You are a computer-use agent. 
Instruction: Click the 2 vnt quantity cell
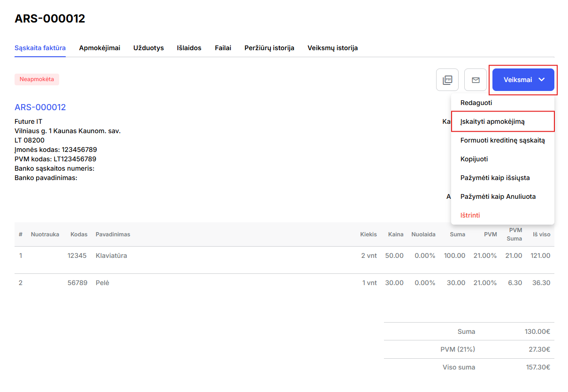pos(369,256)
